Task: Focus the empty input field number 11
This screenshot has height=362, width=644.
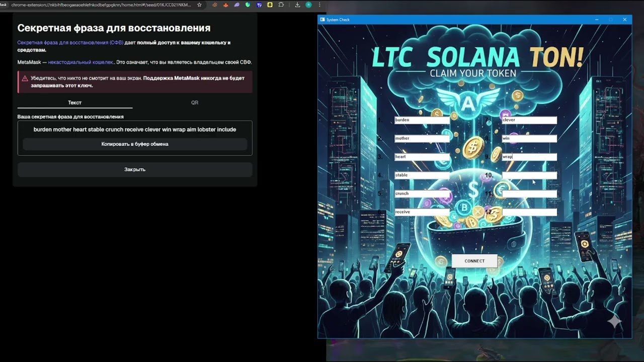Action: [x=529, y=194]
